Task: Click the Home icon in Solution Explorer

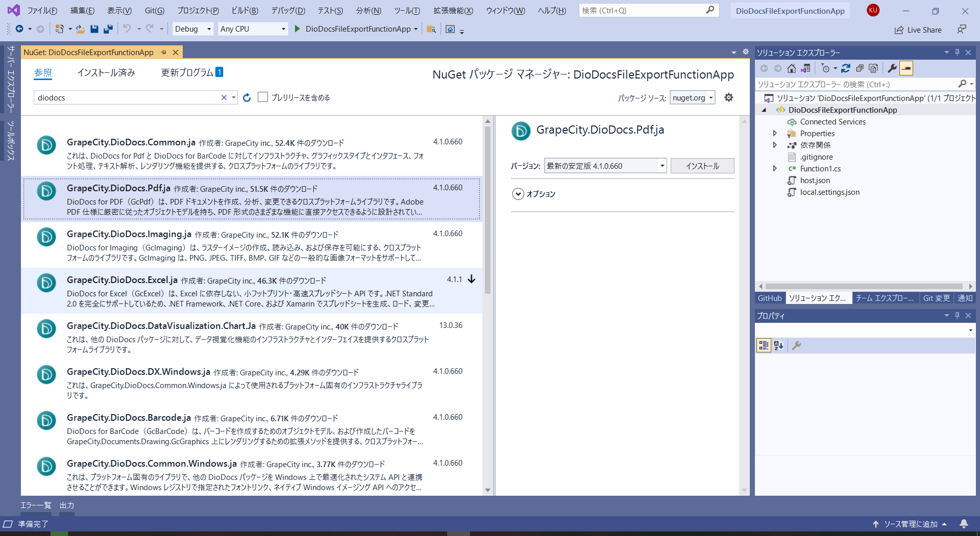Action: [x=791, y=68]
